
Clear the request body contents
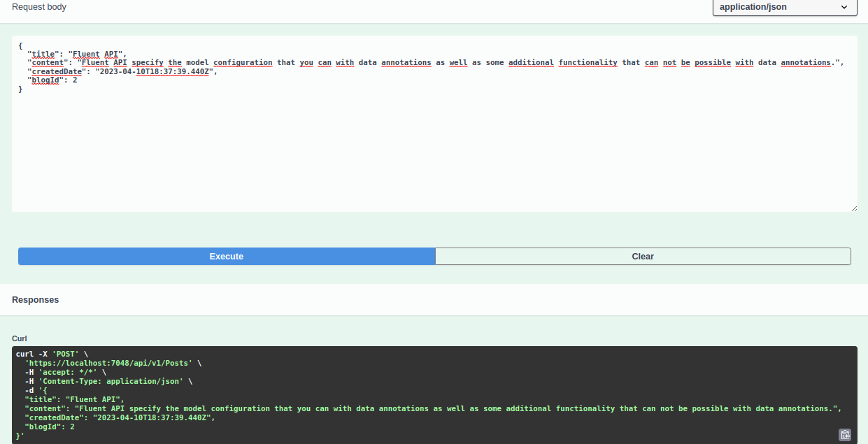click(x=642, y=256)
